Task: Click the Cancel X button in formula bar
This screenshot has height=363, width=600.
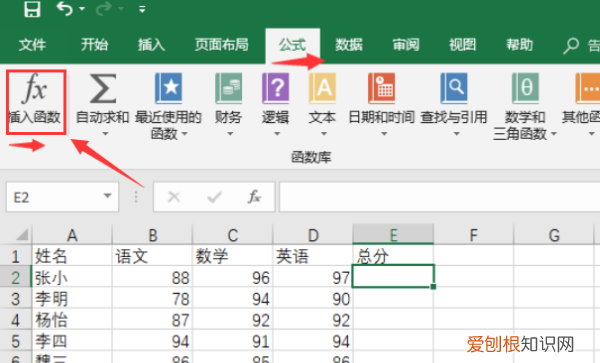Action: (x=174, y=197)
